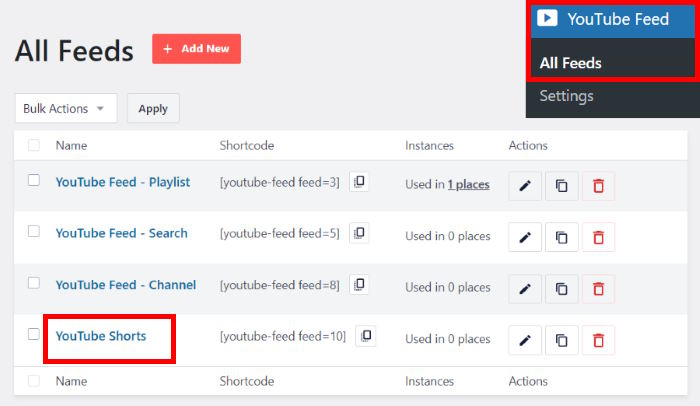
Task: Delete the YouTube Shorts feed
Action: tap(598, 340)
